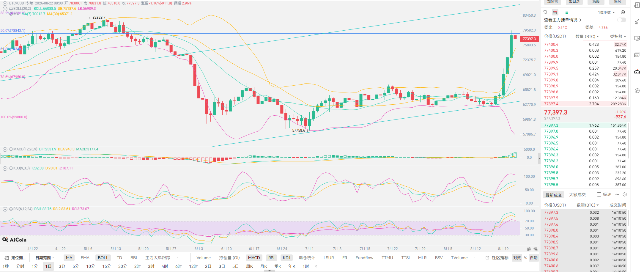Select combined buy-sell order book view icon
Screen dimensions: 644x272
tap(555, 12)
